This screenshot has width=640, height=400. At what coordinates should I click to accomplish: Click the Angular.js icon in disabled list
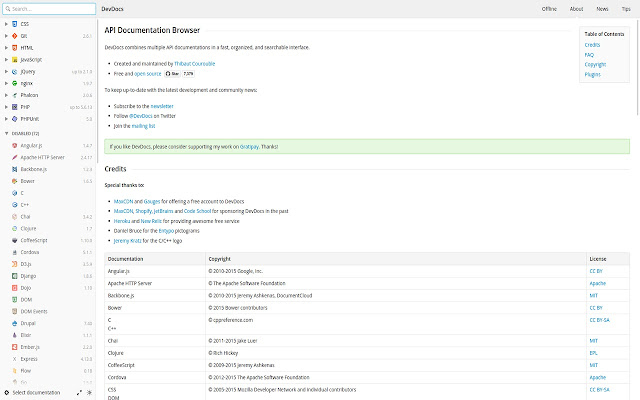click(x=15, y=145)
